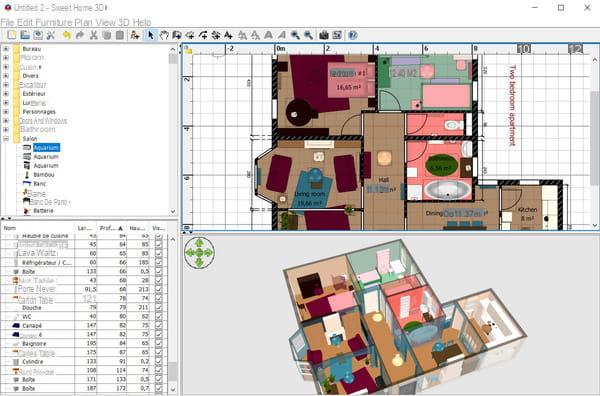600x396 pixels.
Task: Expand the Doors And Windows folder
Action: click(6, 121)
